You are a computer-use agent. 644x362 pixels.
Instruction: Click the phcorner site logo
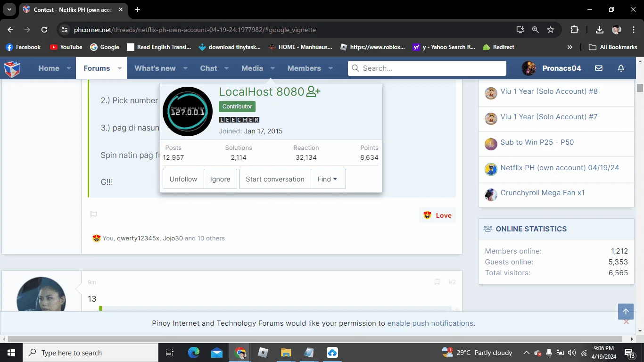[x=12, y=68]
